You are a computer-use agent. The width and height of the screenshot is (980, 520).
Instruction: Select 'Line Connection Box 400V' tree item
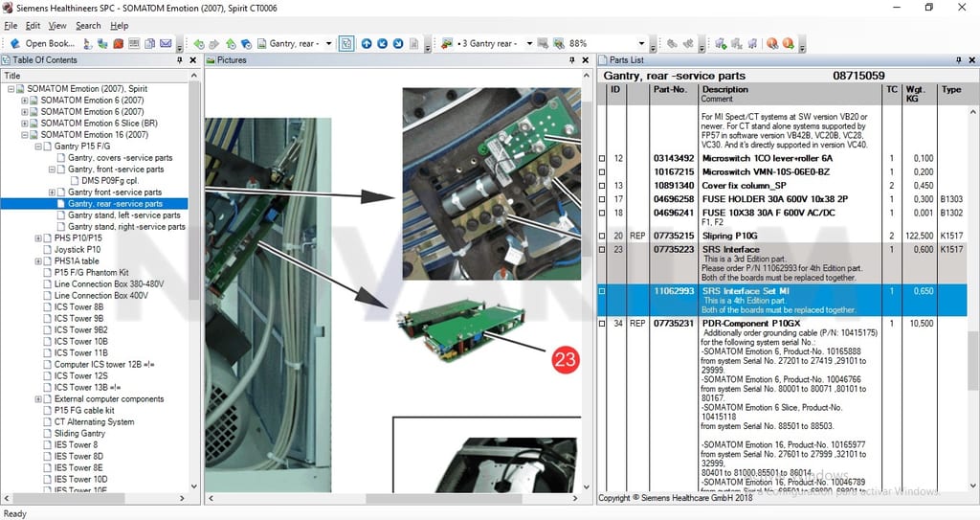point(101,295)
